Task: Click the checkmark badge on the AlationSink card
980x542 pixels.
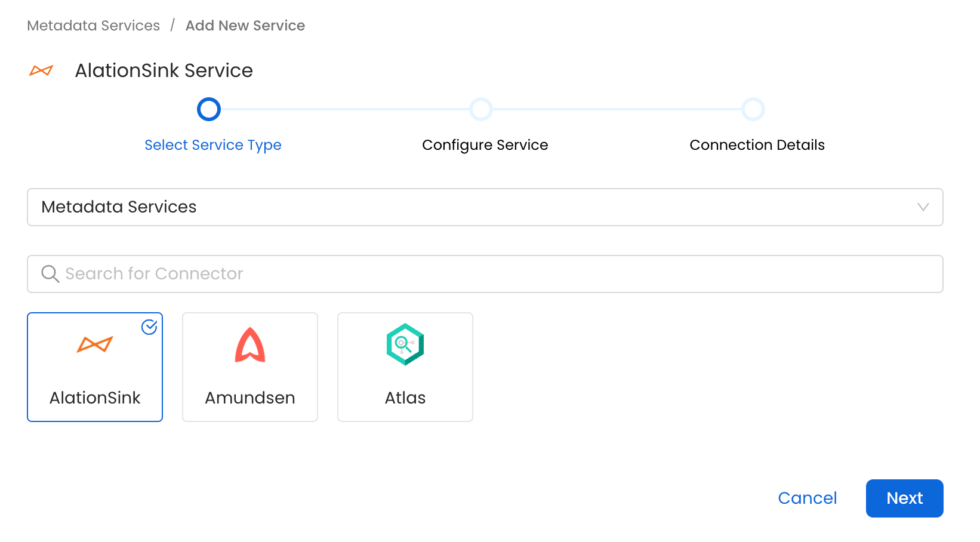Action: [x=149, y=327]
